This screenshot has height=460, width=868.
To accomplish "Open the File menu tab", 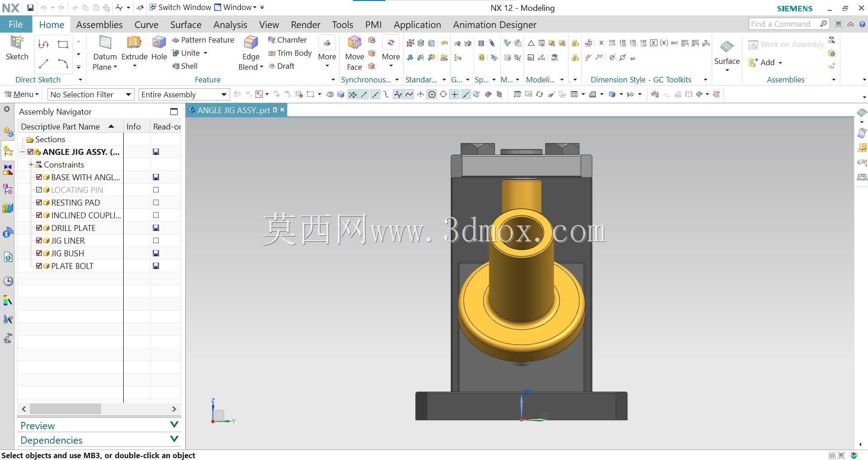I will click(x=16, y=24).
